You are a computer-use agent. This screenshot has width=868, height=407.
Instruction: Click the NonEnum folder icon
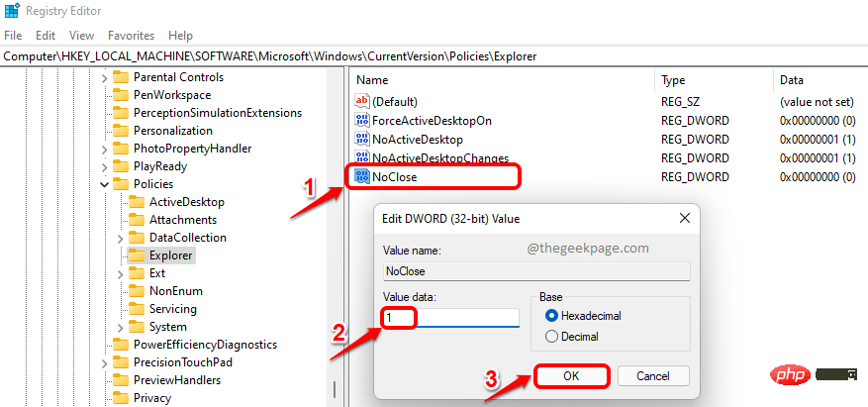click(x=137, y=291)
